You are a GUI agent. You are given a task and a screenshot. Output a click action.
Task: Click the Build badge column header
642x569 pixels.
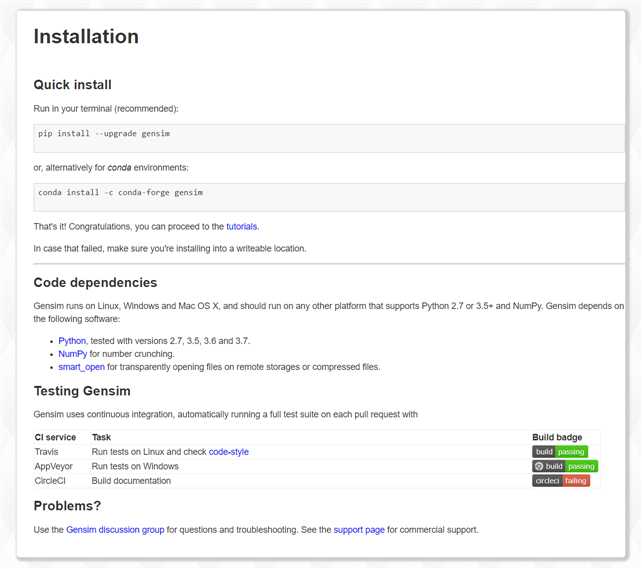pos(557,437)
